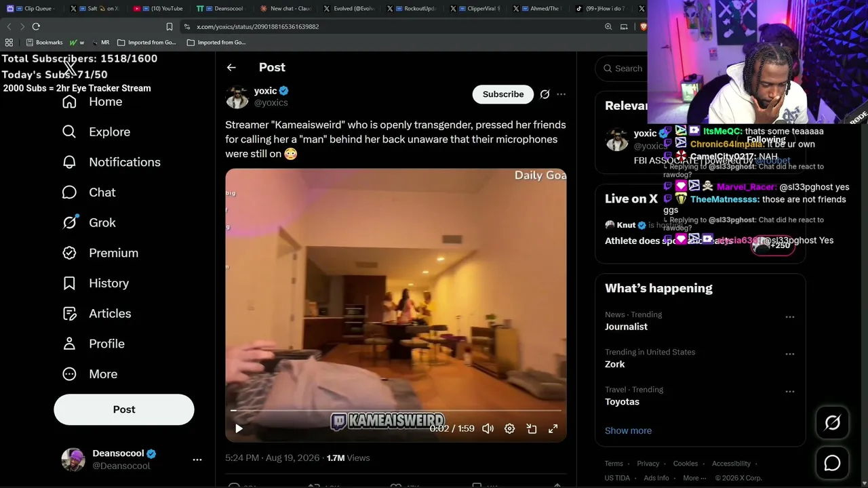
Task: Open the Grok icon in sidebar
Action: click(69, 222)
